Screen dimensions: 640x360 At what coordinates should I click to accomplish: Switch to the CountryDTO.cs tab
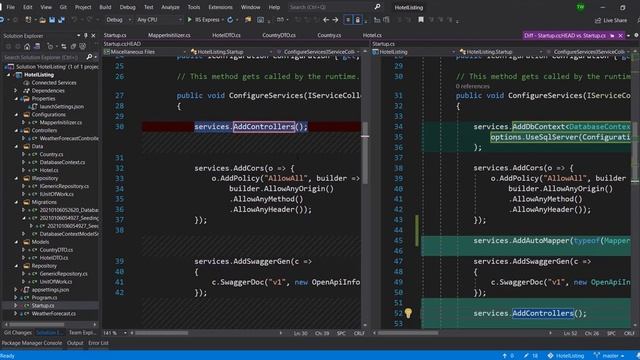tap(279, 36)
